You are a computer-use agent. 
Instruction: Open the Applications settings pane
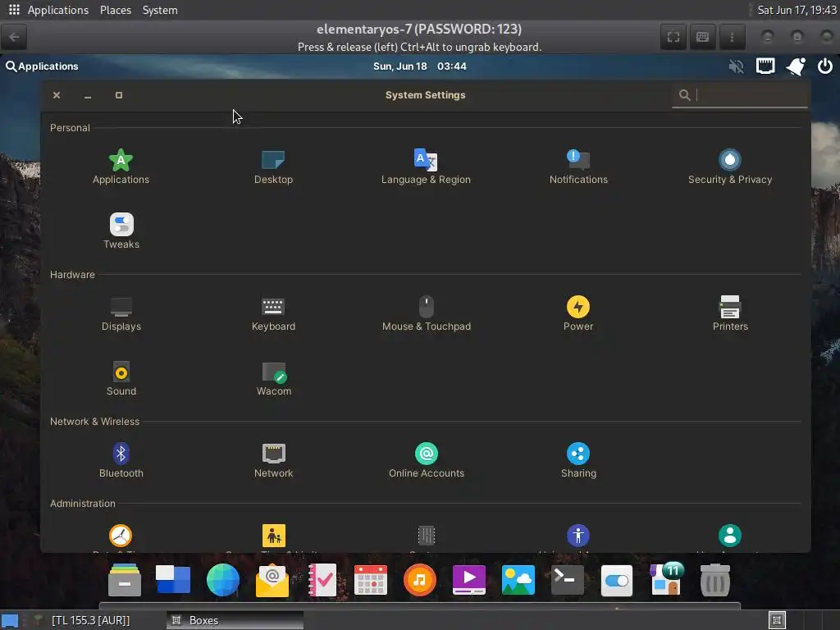pyautogui.click(x=121, y=167)
